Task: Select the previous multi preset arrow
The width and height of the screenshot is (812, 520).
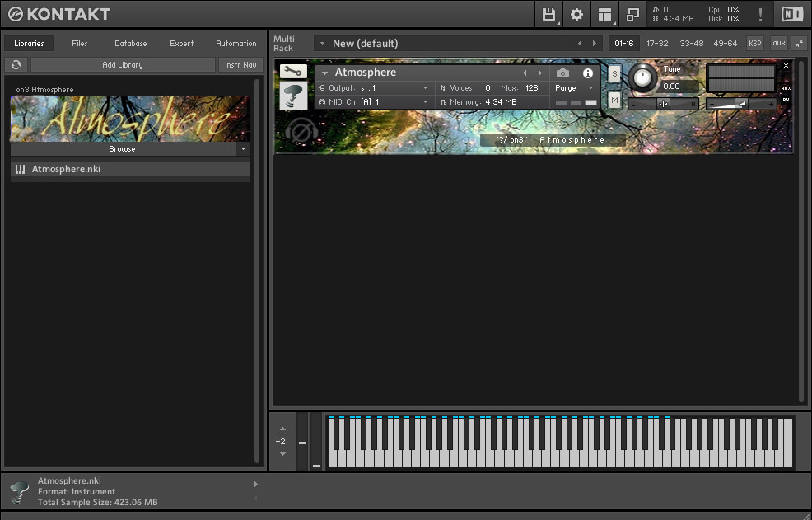Action: point(580,44)
